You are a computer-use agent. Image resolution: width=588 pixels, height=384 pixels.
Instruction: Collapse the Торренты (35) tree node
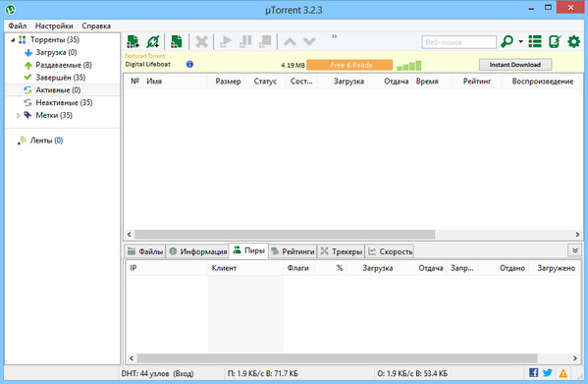coord(13,39)
